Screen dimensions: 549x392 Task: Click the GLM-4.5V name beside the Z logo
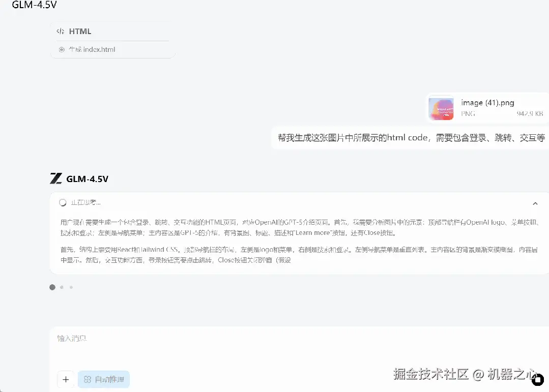[87, 179]
